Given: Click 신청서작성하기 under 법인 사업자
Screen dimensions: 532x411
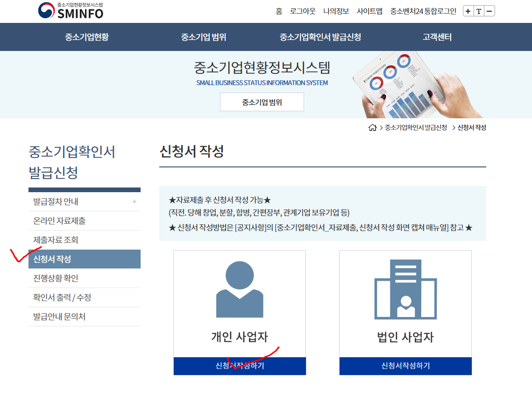Looking at the screenshot, I should pyautogui.click(x=405, y=366).
